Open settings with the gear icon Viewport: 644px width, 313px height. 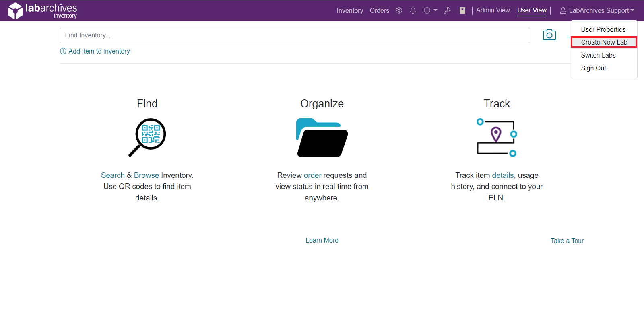coord(399,11)
